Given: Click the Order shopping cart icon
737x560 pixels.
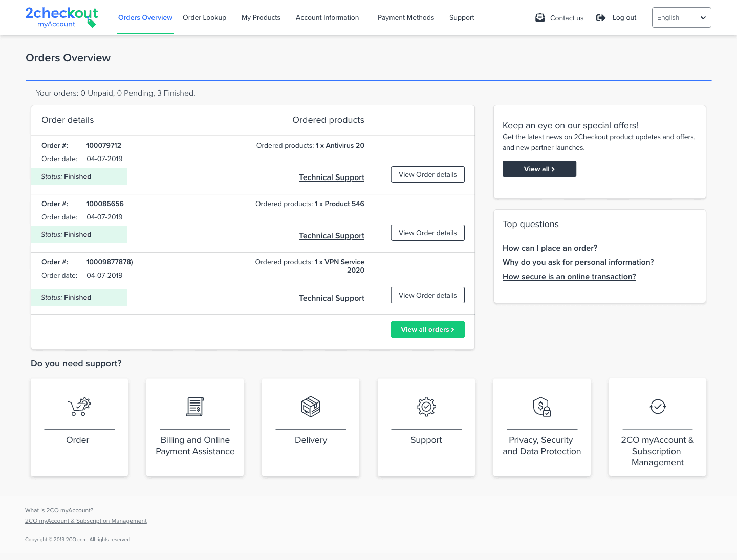Looking at the screenshot, I should coord(79,407).
